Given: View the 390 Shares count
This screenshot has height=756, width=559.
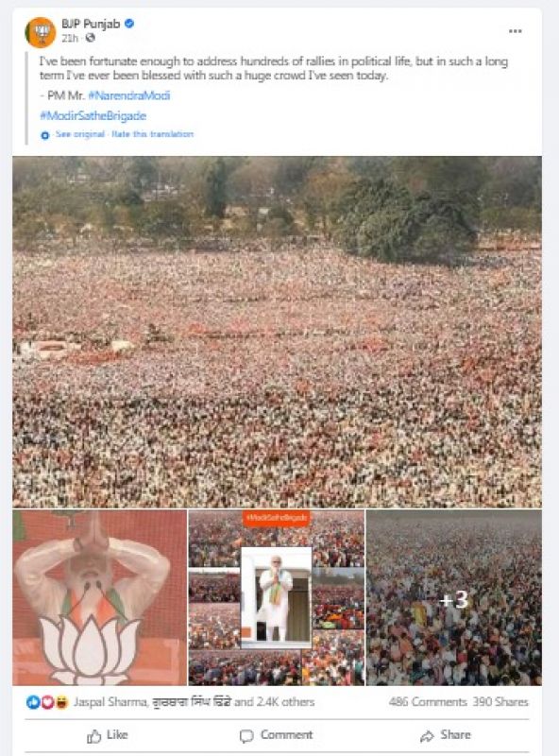Looking at the screenshot, I should pos(500,702).
